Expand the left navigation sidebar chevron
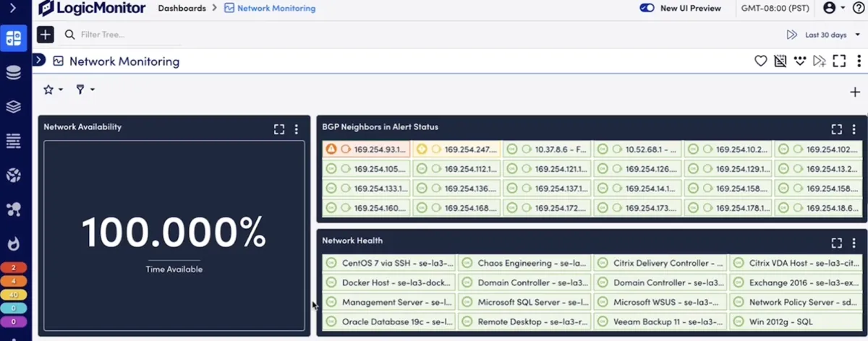Viewport: 868px width, 341px height. (x=13, y=8)
